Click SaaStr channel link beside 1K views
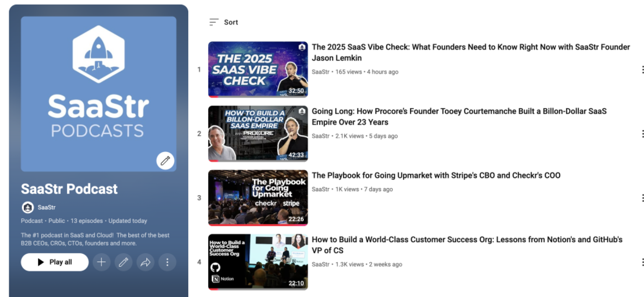The image size is (644, 297). point(321,189)
